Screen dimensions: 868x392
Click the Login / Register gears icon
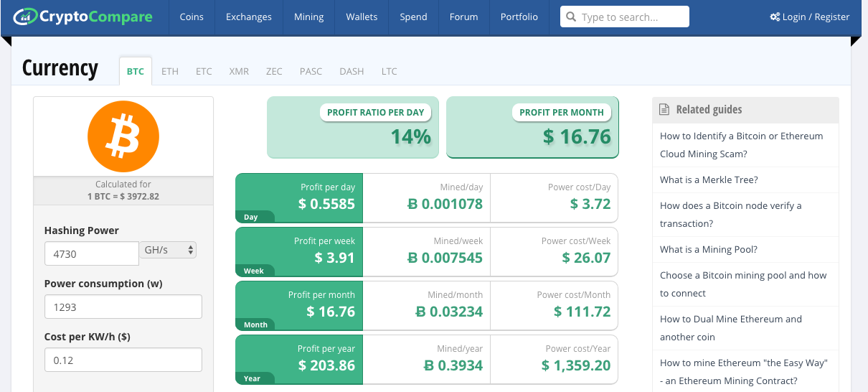click(x=775, y=17)
